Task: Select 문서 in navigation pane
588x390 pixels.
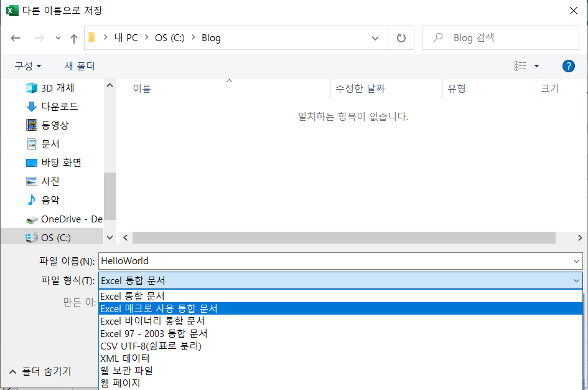Action: pos(43,144)
